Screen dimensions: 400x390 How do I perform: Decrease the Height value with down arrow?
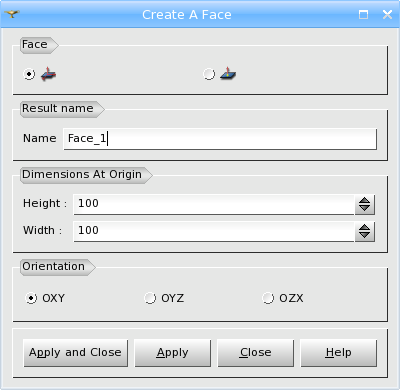pos(365,209)
